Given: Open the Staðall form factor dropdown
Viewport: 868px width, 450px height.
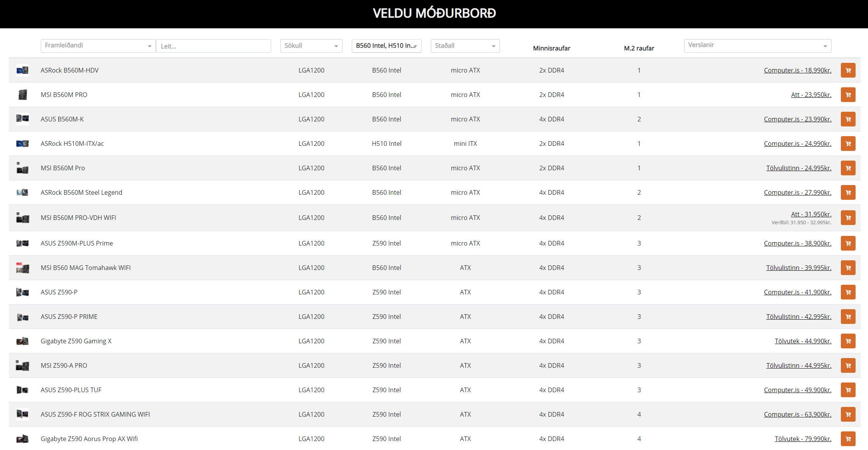Looking at the screenshot, I should pos(465,46).
